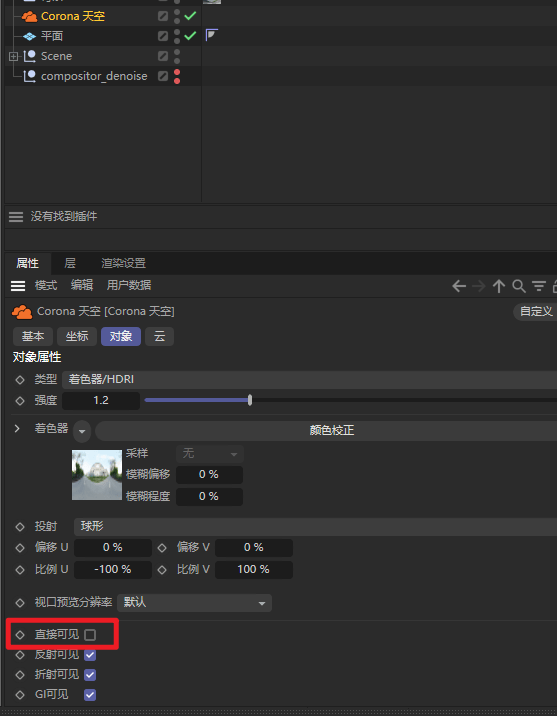Open the attribute search magnifier icon
Screen dimensions: 557x716
tap(519, 286)
